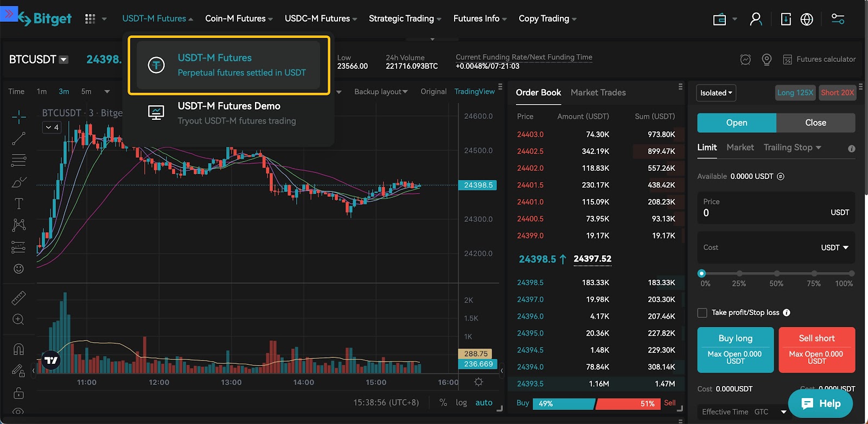Select the trend line drawing tool
The width and height of the screenshot is (868, 424).
[18, 139]
